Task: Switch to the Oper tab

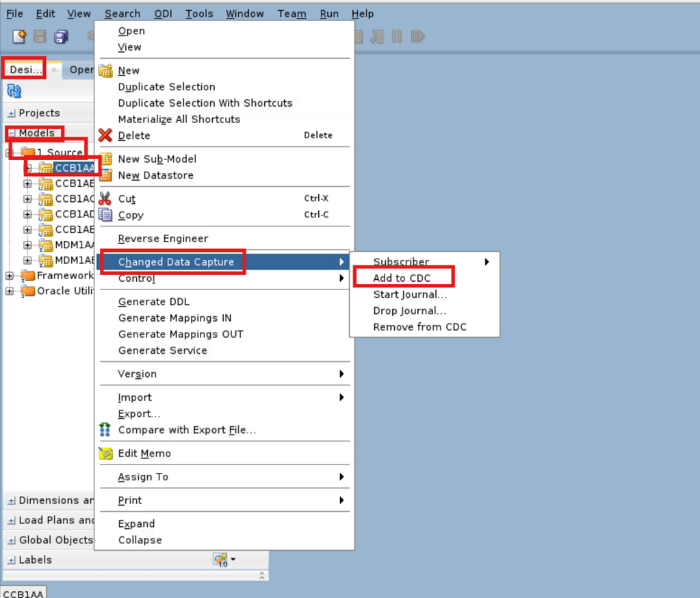Action: pos(81,69)
